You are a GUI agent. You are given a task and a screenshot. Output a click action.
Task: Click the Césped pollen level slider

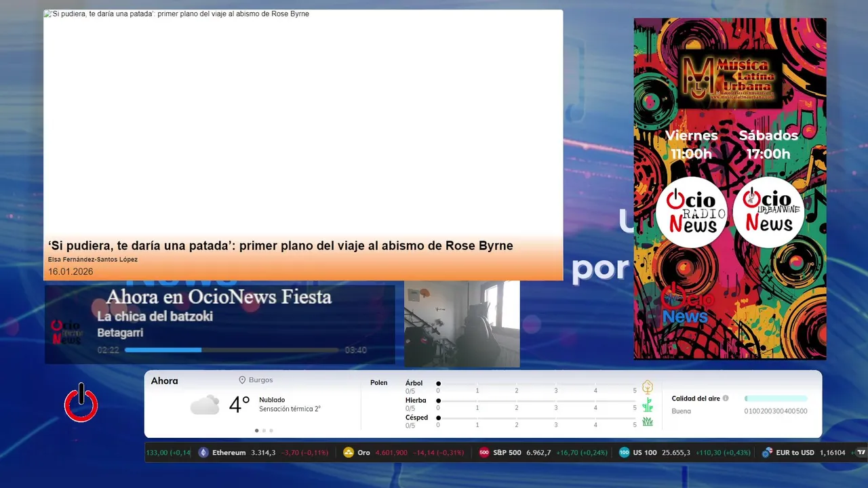(536, 418)
